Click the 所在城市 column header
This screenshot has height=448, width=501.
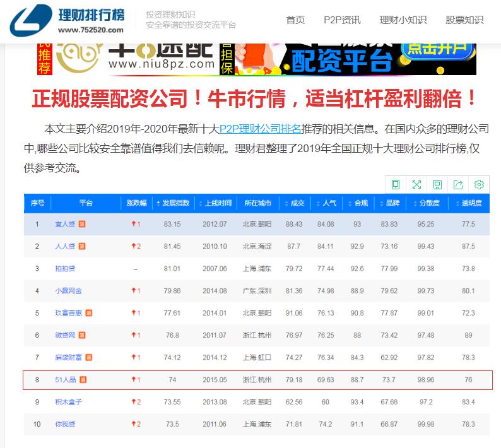(257, 203)
